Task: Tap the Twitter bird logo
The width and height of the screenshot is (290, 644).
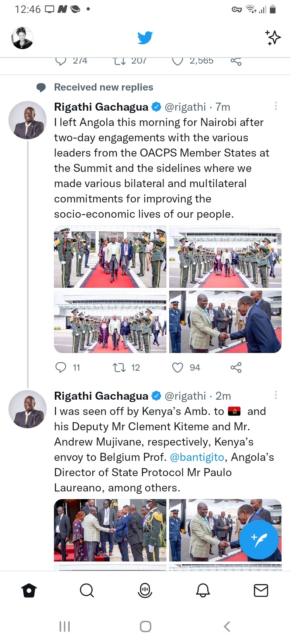Action: [x=145, y=38]
